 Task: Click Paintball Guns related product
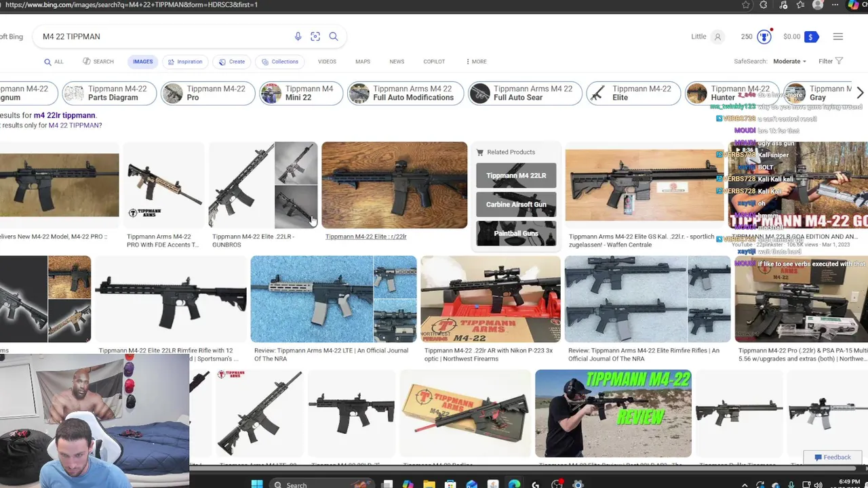516,233
